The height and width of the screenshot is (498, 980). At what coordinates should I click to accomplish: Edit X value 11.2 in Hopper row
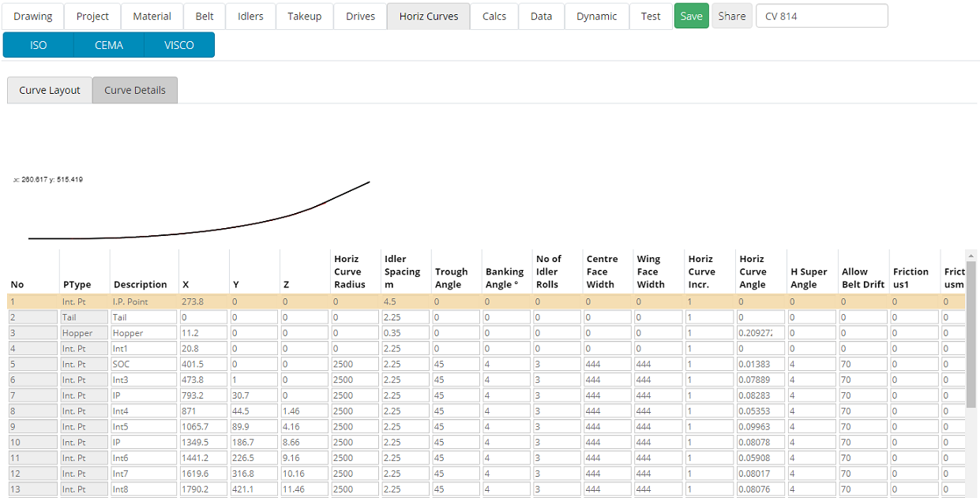pyautogui.click(x=205, y=333)
